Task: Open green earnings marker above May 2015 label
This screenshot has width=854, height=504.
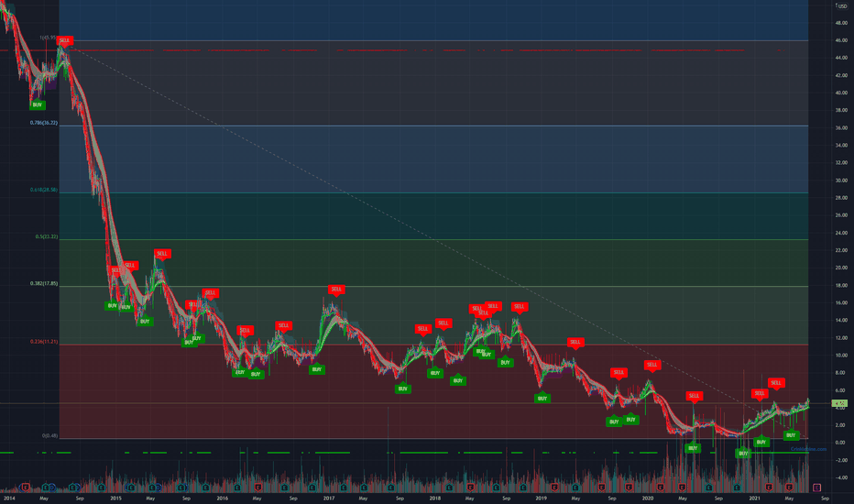Action: tap(152, 488)
